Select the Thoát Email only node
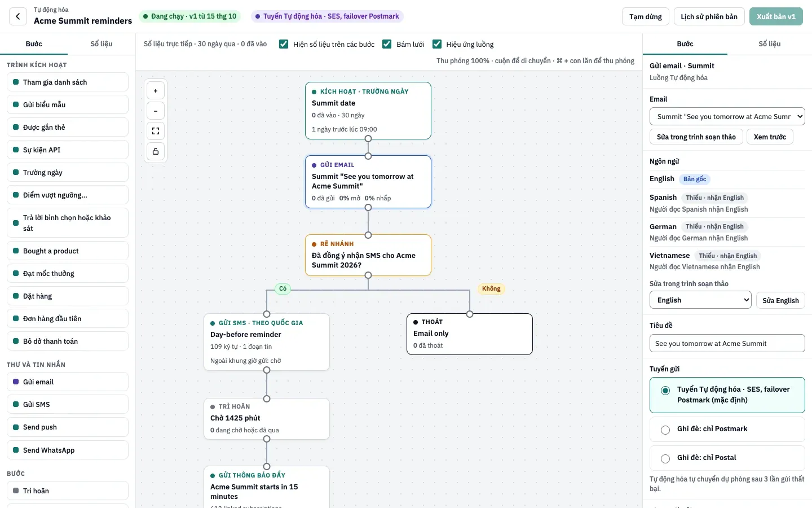Viewport: 812px width, 508px height. [x=470, y=334]
